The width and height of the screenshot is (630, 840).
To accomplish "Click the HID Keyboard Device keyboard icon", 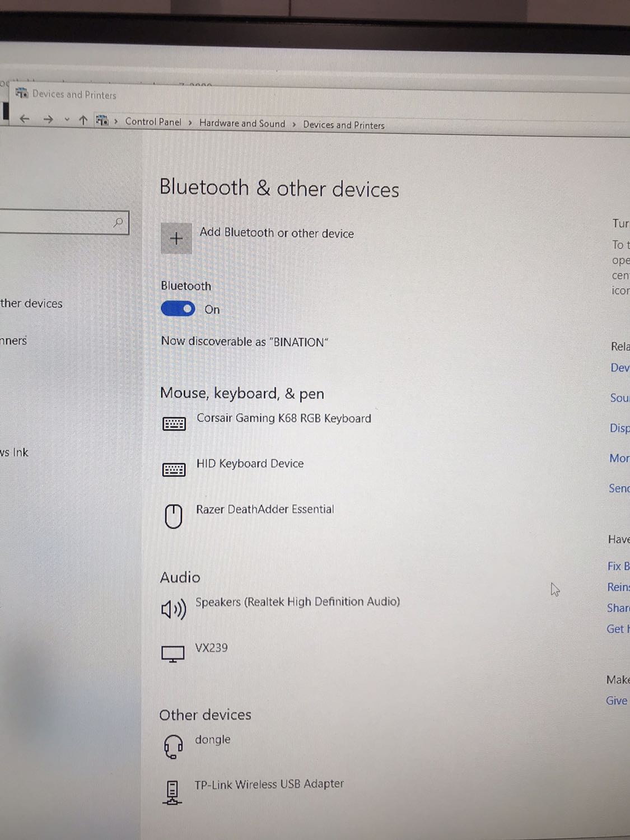I will [174, 469].
